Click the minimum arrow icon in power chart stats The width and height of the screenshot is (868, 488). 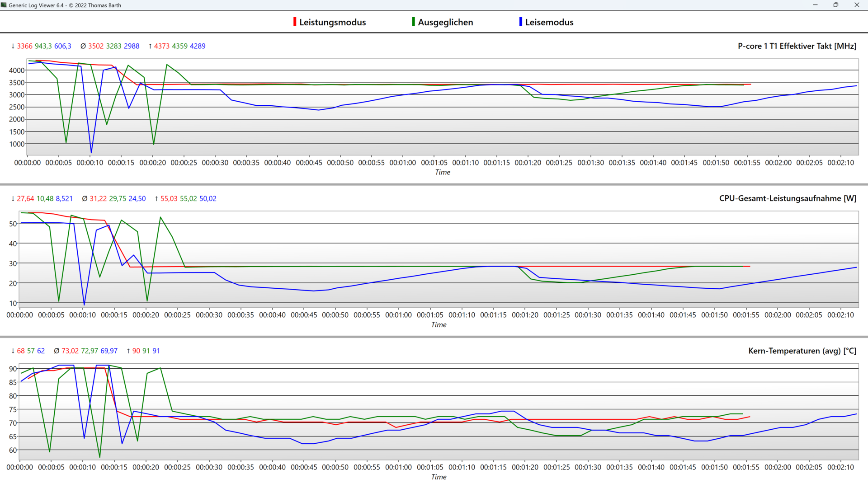coord(13,198)
